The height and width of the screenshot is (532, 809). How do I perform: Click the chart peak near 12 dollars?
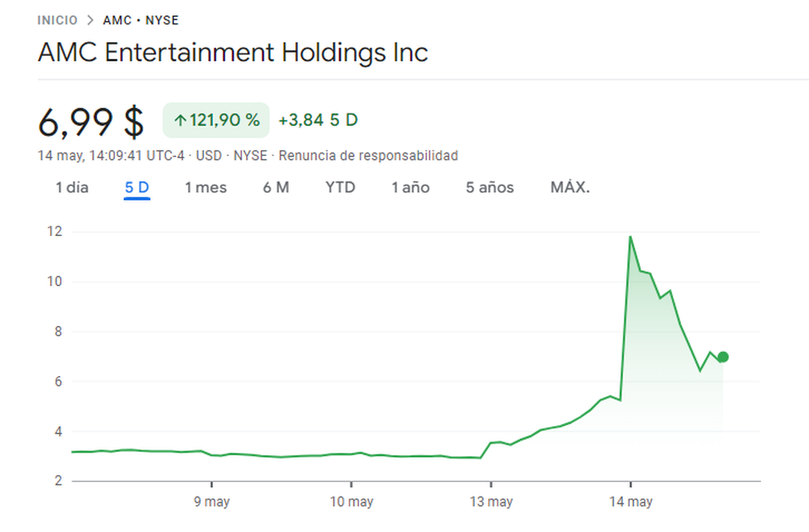[630, 237]
